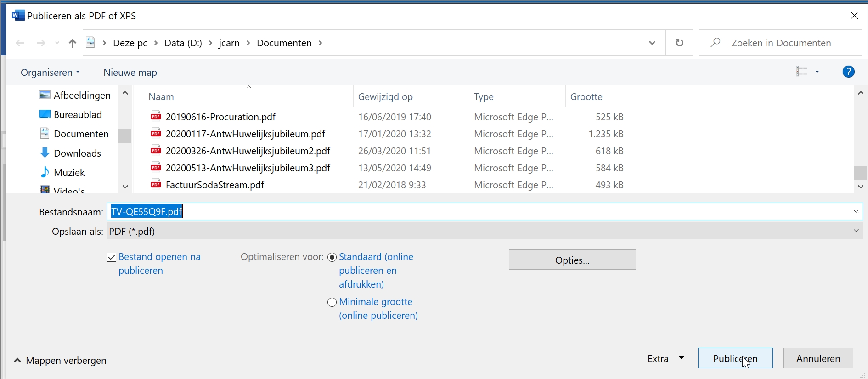Open the Muziek folder in sidebar
The height and width of the screenshot is (379, 868).
(x=69, y=172)
